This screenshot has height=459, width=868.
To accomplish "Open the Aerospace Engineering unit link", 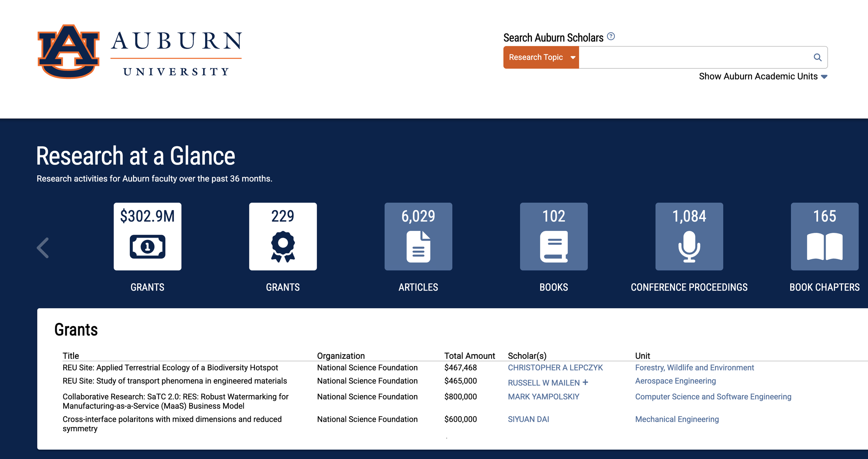I will [675, 381].
